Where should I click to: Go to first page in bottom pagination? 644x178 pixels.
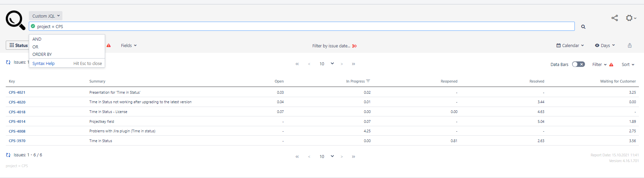pyautogui.click(x=297, y=157)
